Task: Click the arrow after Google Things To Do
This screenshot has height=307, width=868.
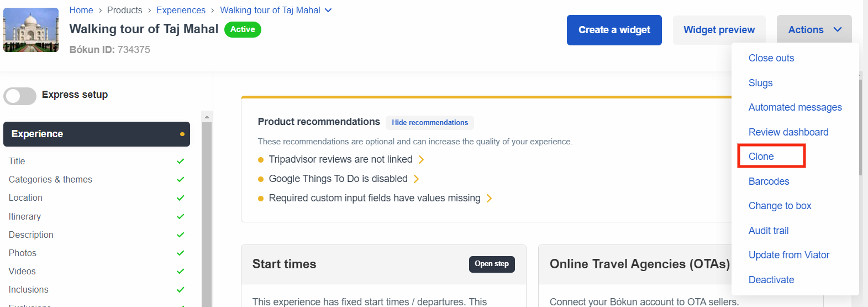Action: point(416,179)
